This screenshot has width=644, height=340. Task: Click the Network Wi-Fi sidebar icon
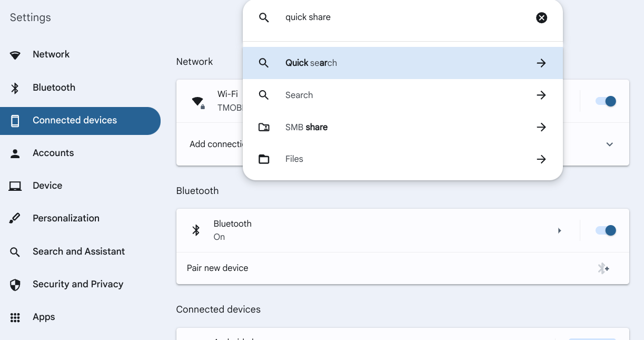pyautogui.click(x=15, y=55)
